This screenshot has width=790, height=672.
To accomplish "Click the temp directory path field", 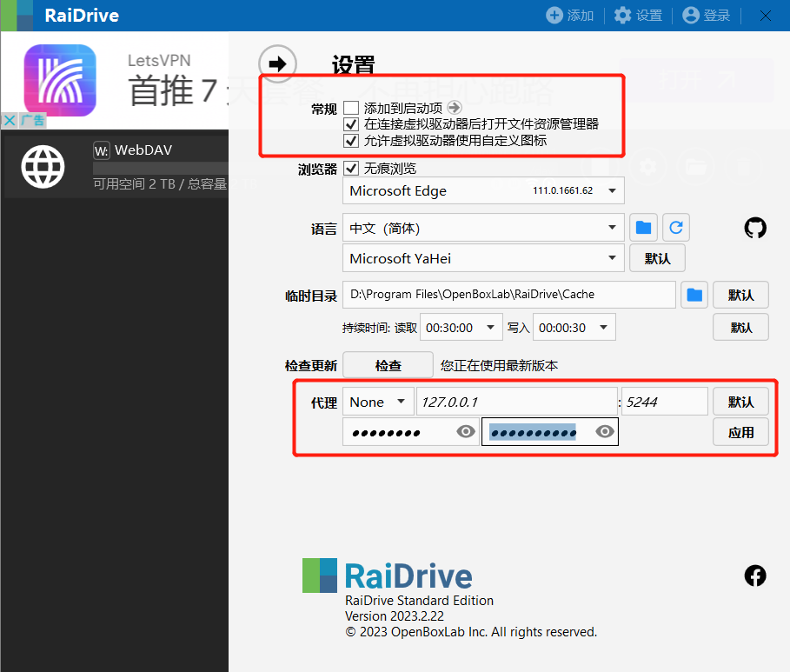I will (509, 295).
